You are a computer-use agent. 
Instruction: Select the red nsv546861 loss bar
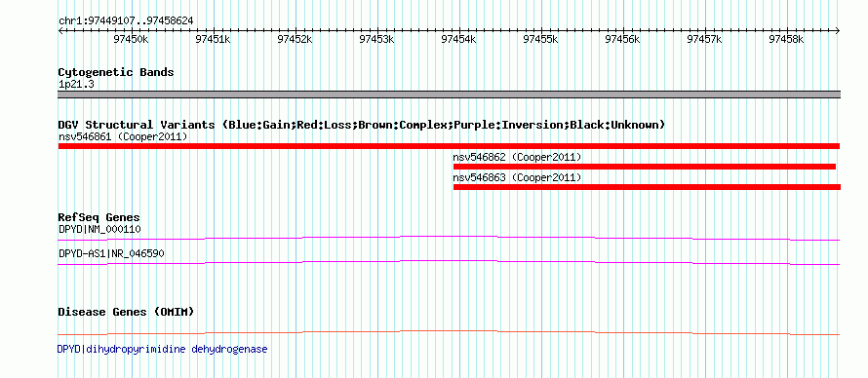[x=449, y=146]
